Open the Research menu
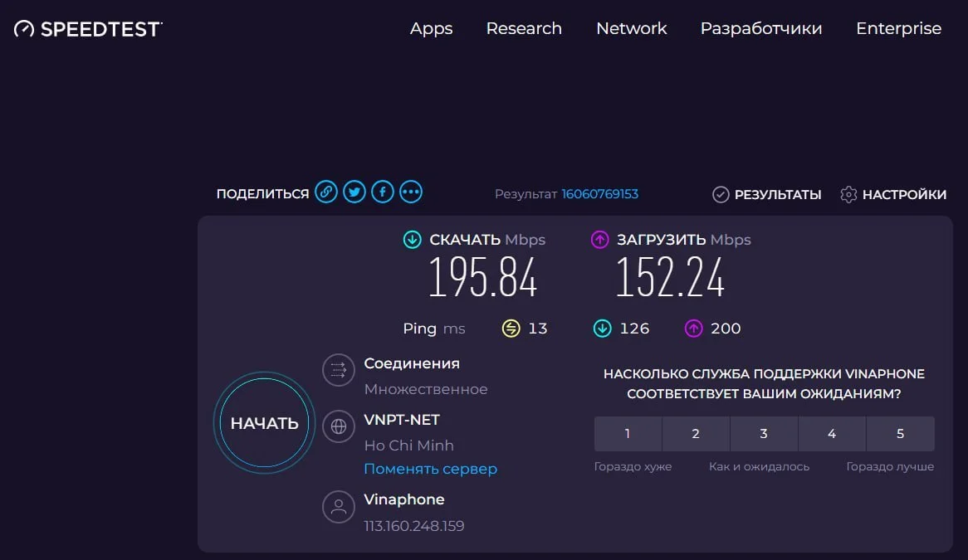Image resolution: width=968 pixels, height=560 pixels. [x=524, y=28]
